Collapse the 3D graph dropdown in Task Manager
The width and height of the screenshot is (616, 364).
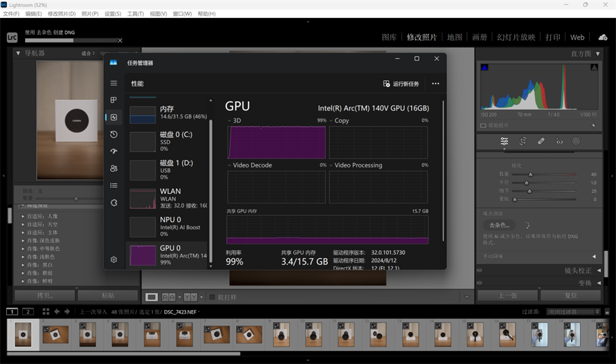[x=229, y=120]
